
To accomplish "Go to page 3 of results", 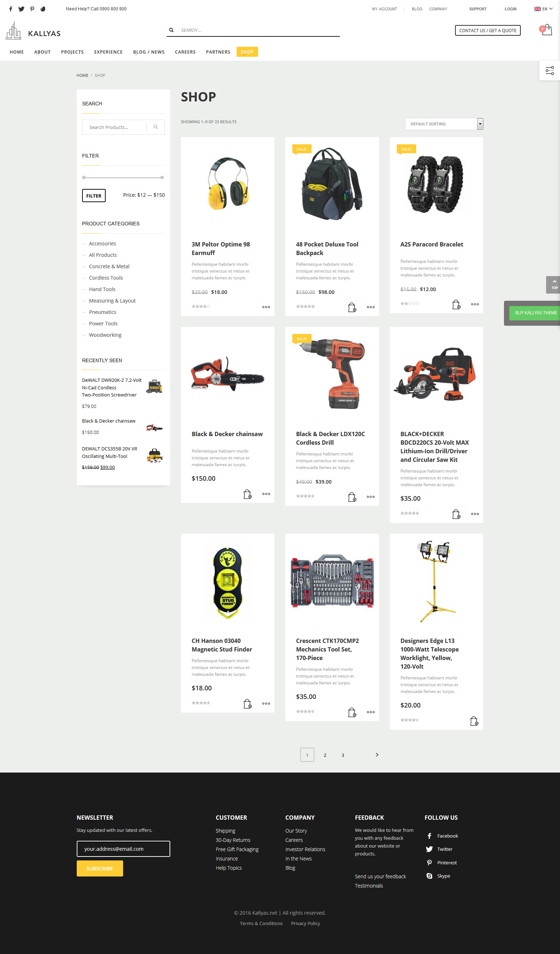I will pyautogui.click(x=343, y=755).
